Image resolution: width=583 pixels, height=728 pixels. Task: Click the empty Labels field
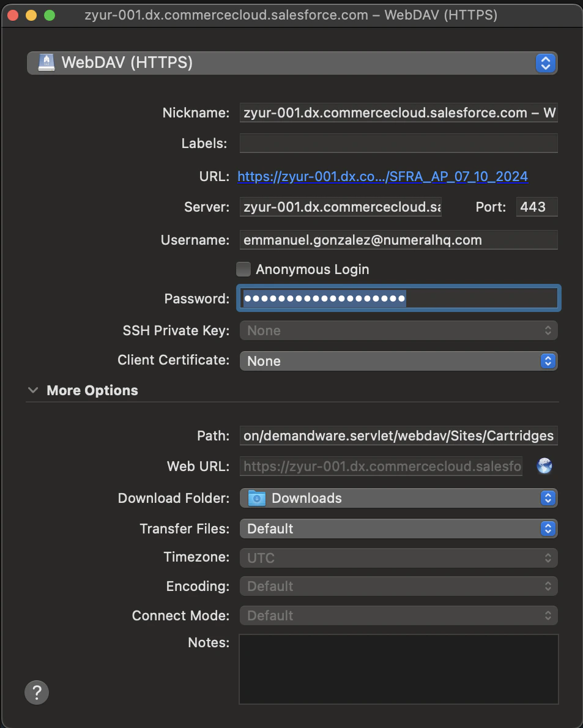[x=398, y=143]
